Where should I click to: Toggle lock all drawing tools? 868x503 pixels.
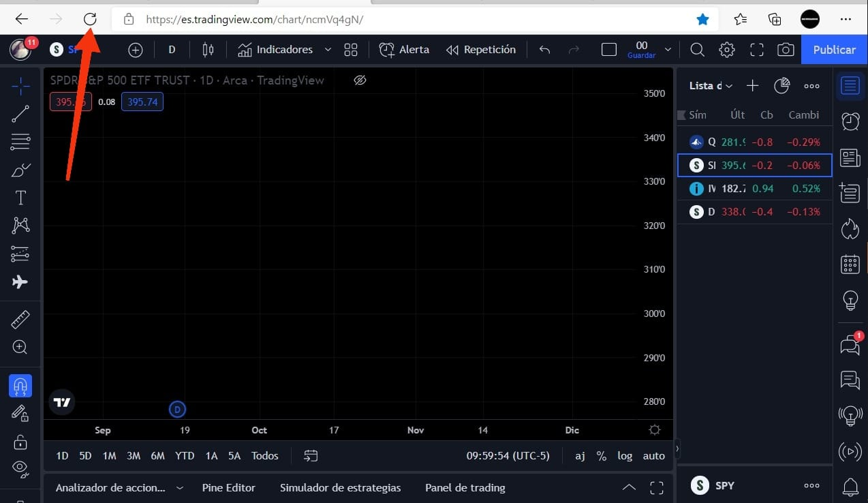[x=20, y=441]
